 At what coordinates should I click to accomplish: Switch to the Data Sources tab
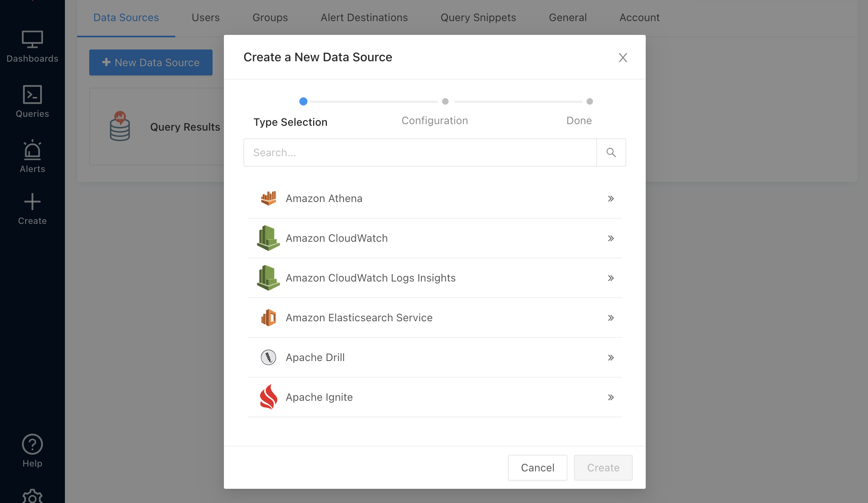[126, 18]
